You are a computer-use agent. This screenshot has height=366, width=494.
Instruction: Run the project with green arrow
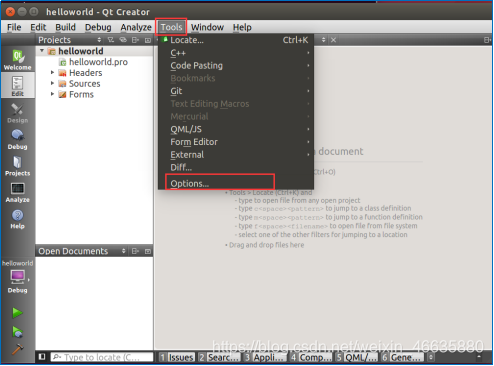(x=17, y=313)
